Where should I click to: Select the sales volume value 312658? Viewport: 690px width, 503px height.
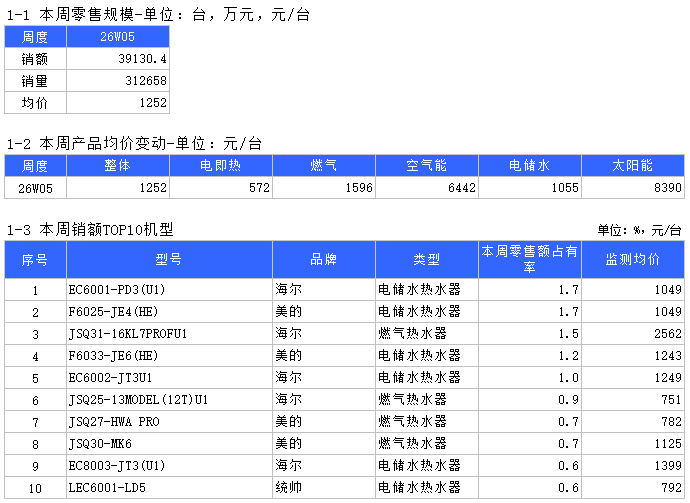pos(118,81)
